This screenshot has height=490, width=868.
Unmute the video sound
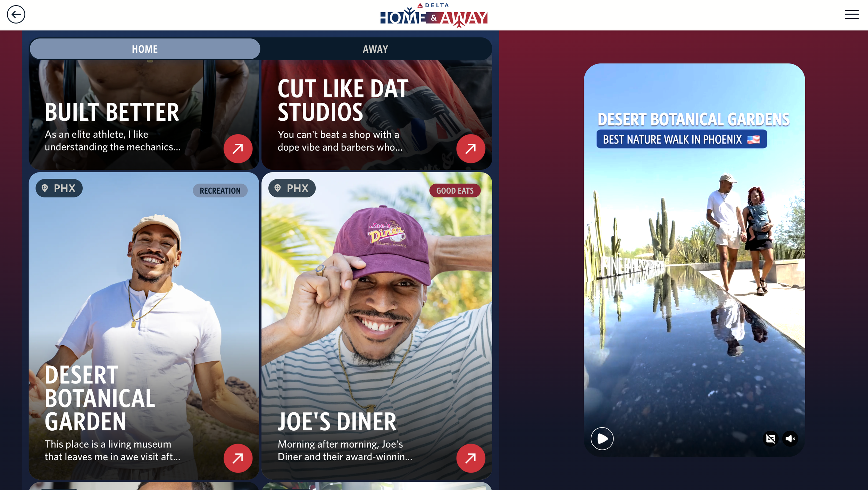click(x=790, y=439)
